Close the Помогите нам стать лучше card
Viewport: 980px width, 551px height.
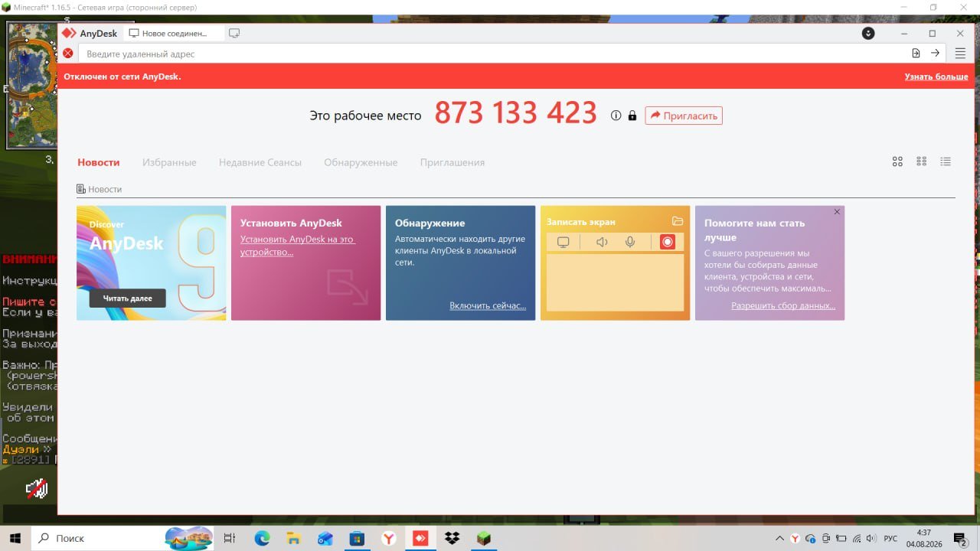837,212
